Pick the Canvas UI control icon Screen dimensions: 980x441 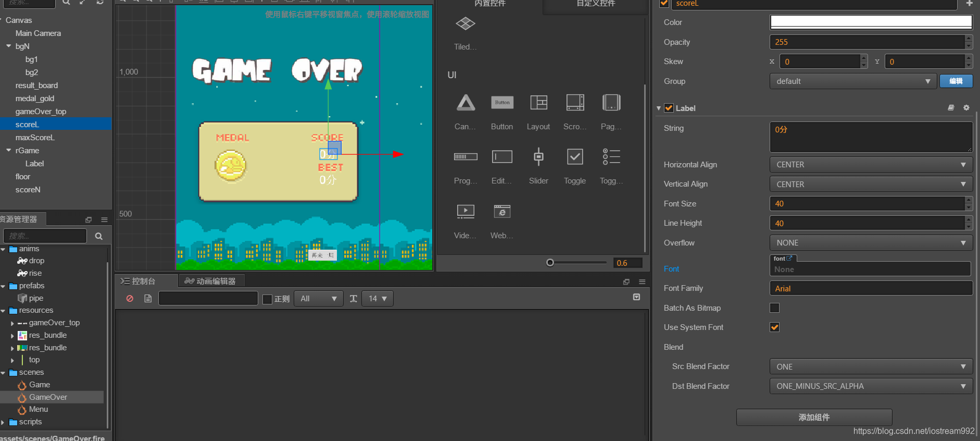coord(466,103)
